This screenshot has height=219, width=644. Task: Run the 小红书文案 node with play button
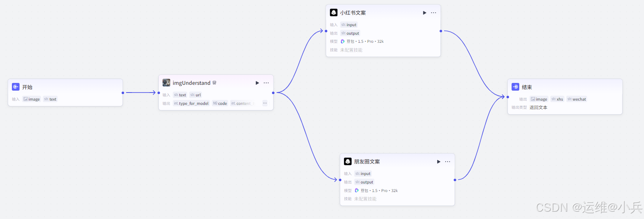coord(424,13)
